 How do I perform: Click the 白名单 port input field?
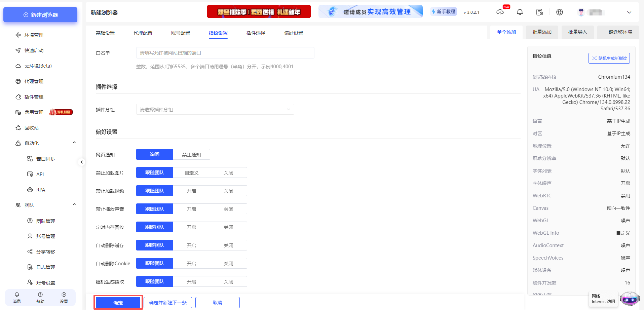(x=225, y=53)
